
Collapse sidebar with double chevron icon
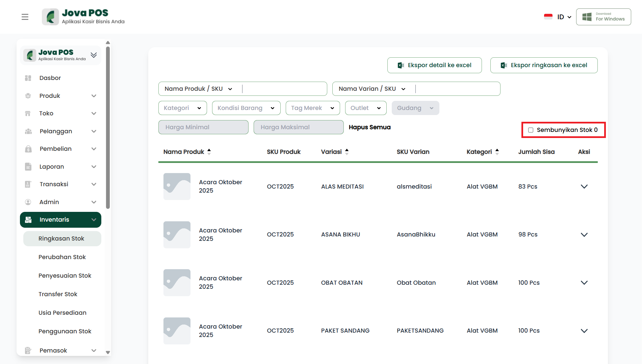coord(94,55)
